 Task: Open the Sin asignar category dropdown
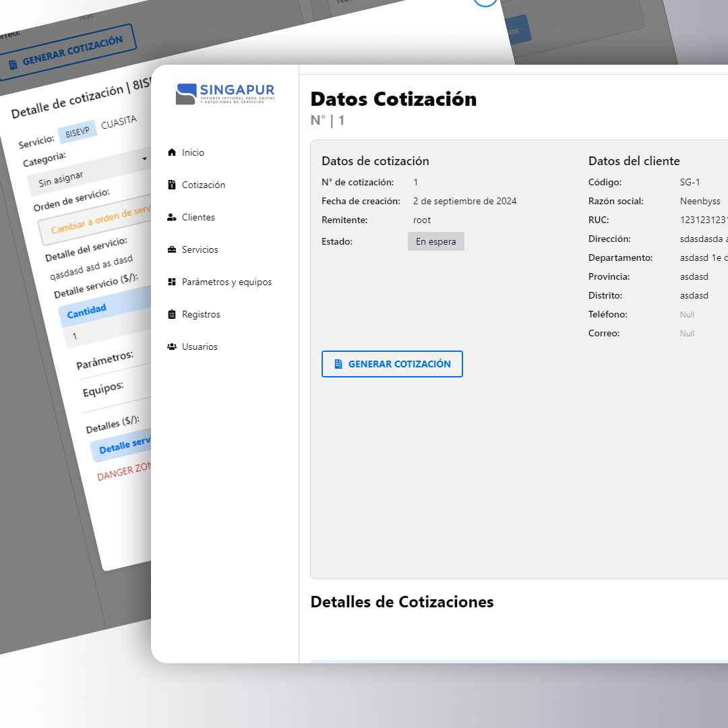tap(88, 173)
